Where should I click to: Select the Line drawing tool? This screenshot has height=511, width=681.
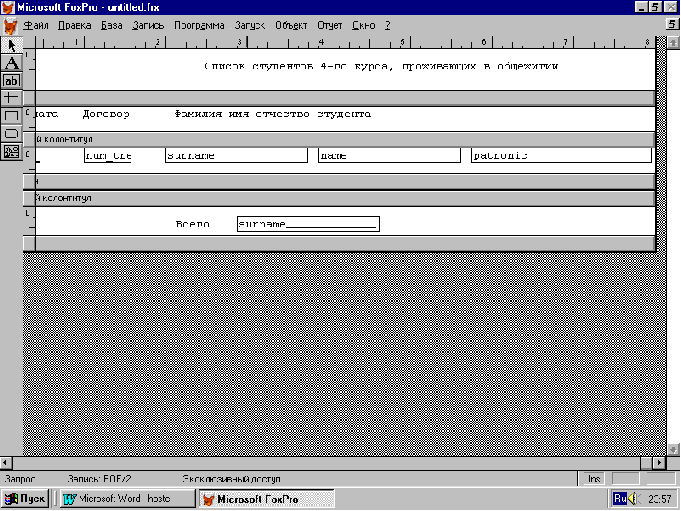[x=11, y=98]
